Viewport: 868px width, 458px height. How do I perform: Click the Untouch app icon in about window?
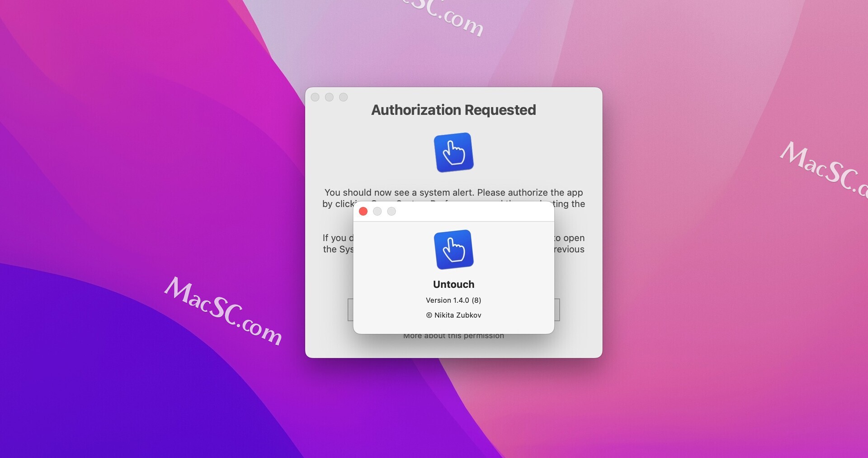point(453,249)
